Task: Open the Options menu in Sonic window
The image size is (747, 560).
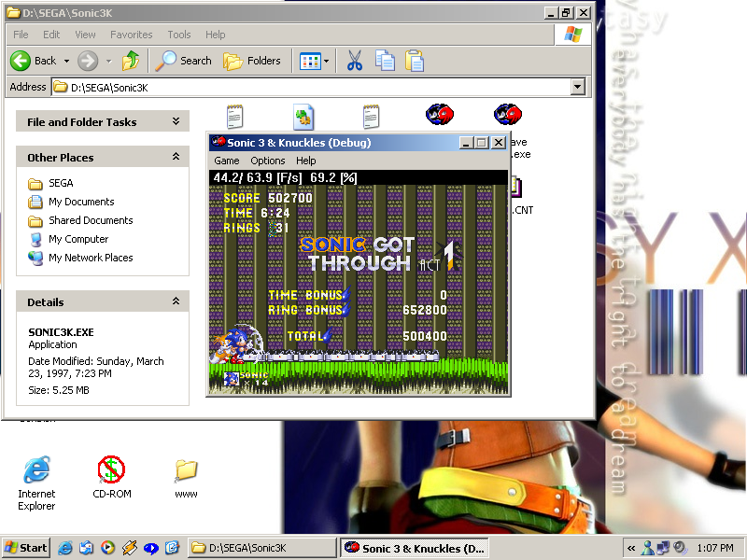Action: [x=268, y=161]
